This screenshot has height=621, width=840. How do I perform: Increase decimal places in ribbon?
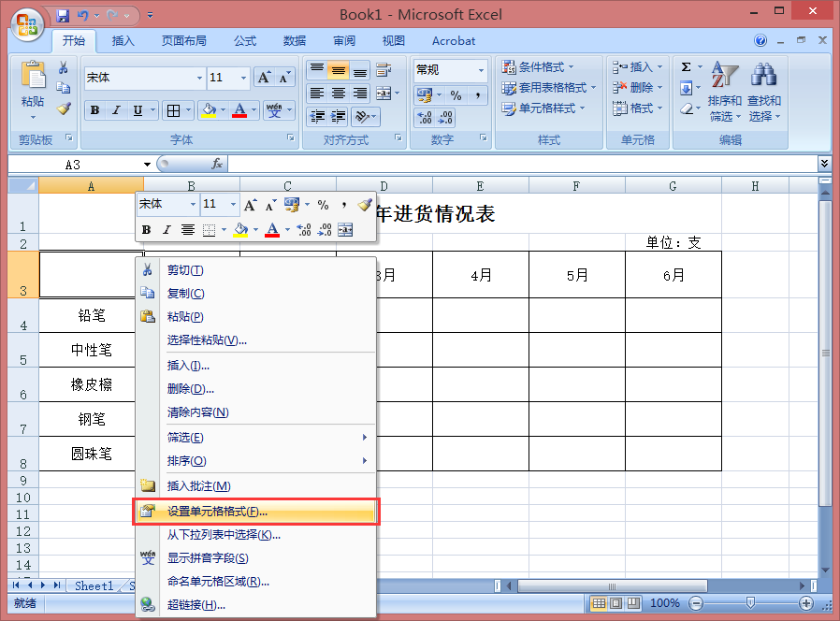pyautogui.click(x=425, y=117)
